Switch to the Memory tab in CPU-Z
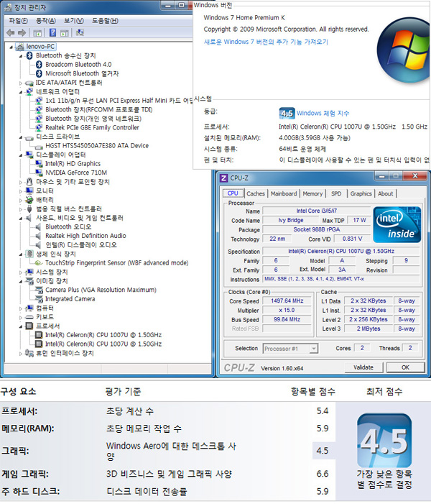 pyautogui.click(x=312, y=193)
